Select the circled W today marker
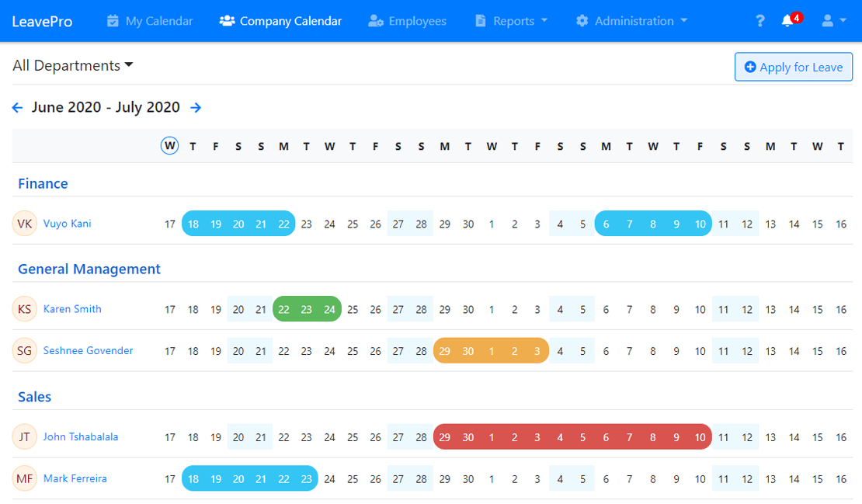 (169, 145)
